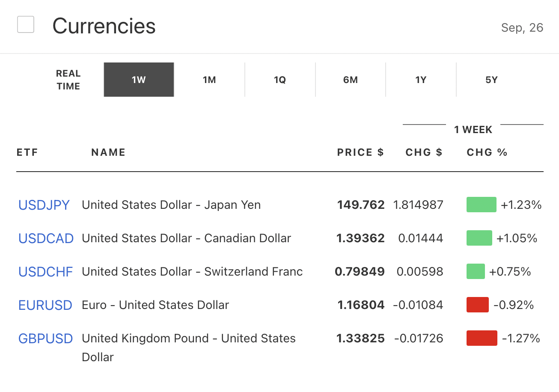
Task: Open the USDJPY ticker link
Action: 44,205
